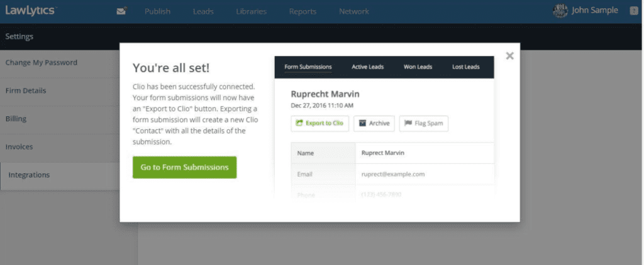This screenshot has height=265, width=644.
Task: Click the Export to Clio button
Action: [320, 124]
